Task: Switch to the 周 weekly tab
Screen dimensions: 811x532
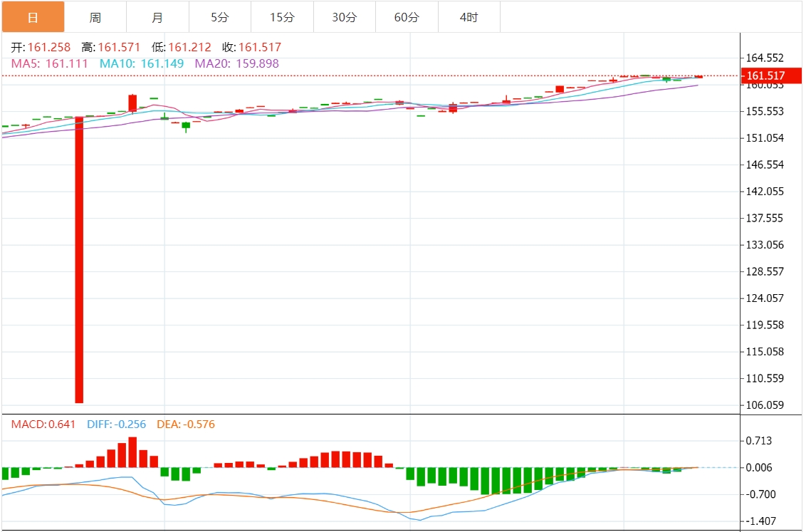Action: pos(95,18)
